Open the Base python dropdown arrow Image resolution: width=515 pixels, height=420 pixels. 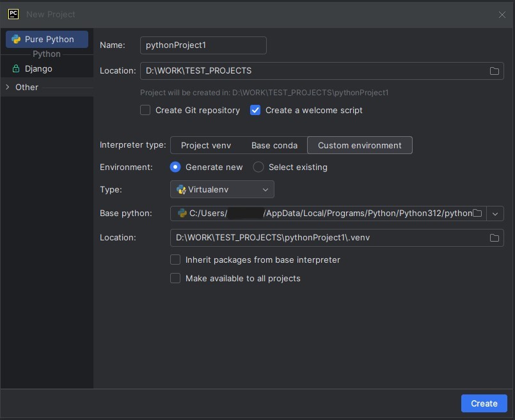point(495,214)
